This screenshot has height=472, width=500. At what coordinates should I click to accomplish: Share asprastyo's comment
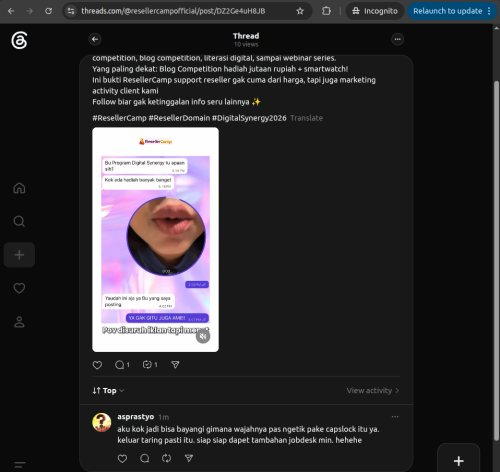(189, 459)
